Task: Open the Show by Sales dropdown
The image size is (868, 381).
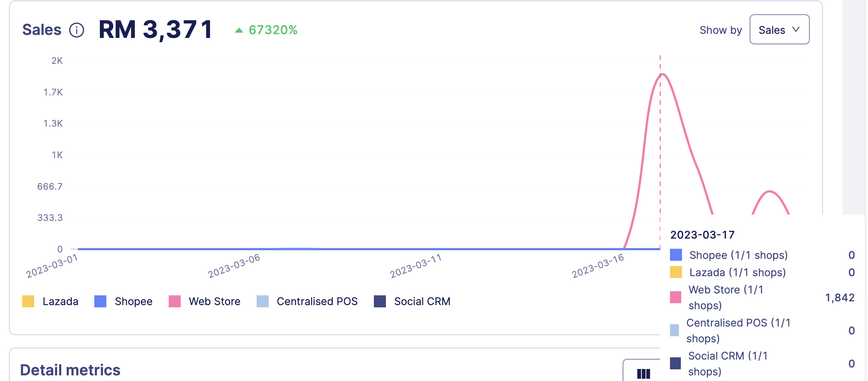Action: (x=779, y=30)
